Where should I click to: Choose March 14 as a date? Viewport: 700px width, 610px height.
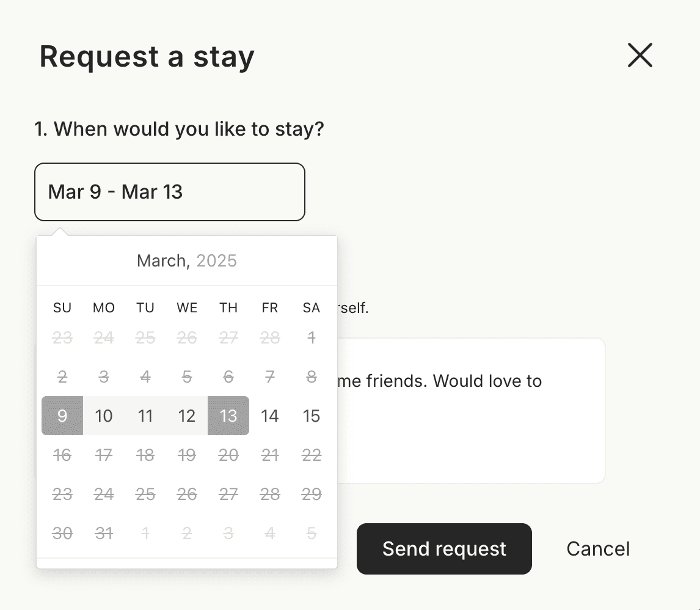(270, 416)
